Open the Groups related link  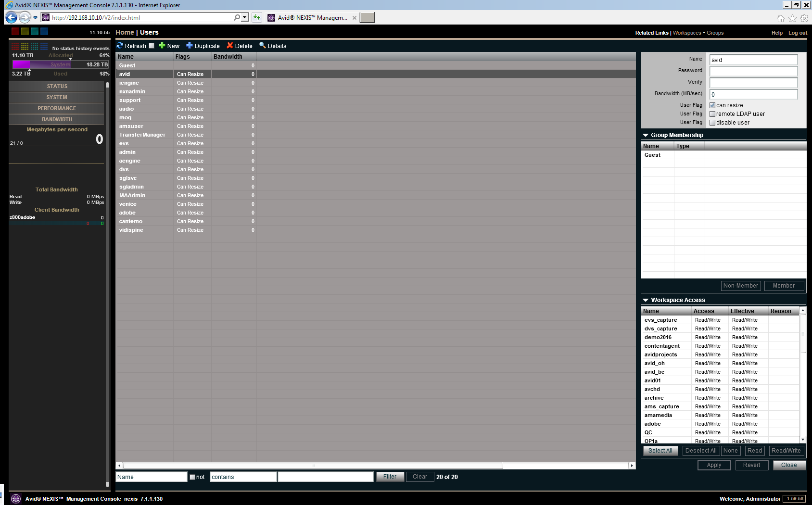(x=715, y=33)
